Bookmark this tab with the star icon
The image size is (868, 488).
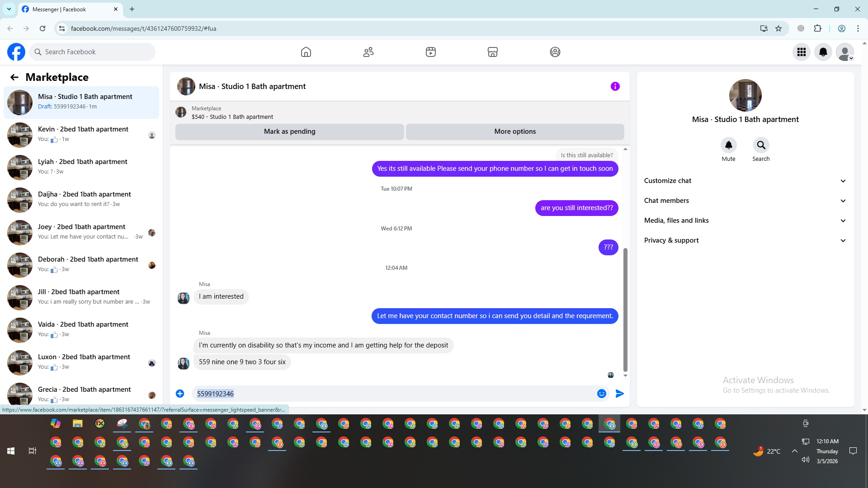[778, 28]
